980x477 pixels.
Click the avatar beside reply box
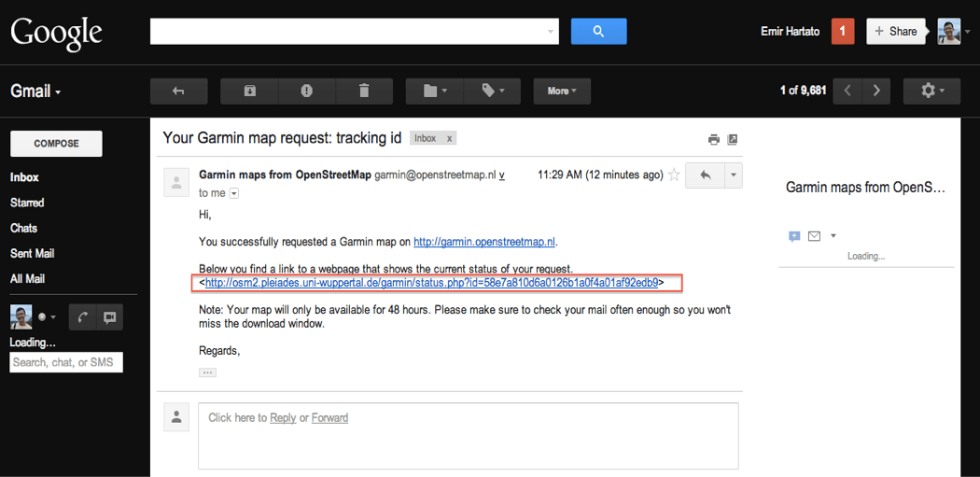[176, 417]
